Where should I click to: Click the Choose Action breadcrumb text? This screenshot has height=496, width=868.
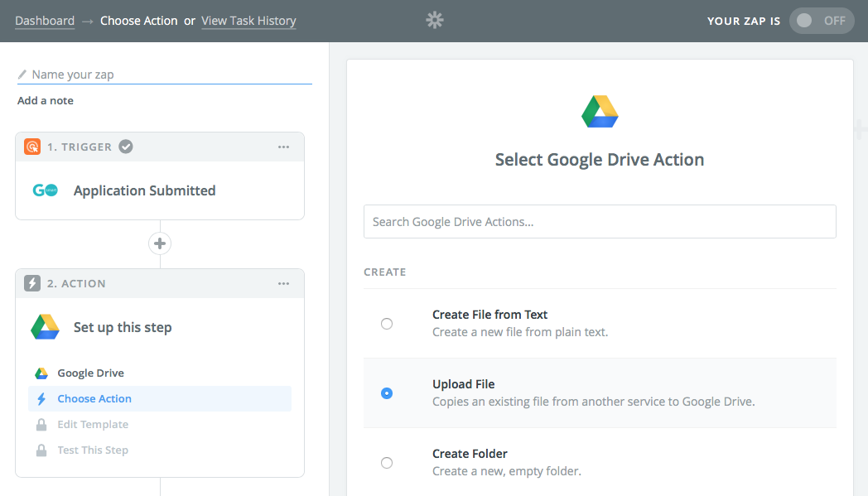[139, 21]
